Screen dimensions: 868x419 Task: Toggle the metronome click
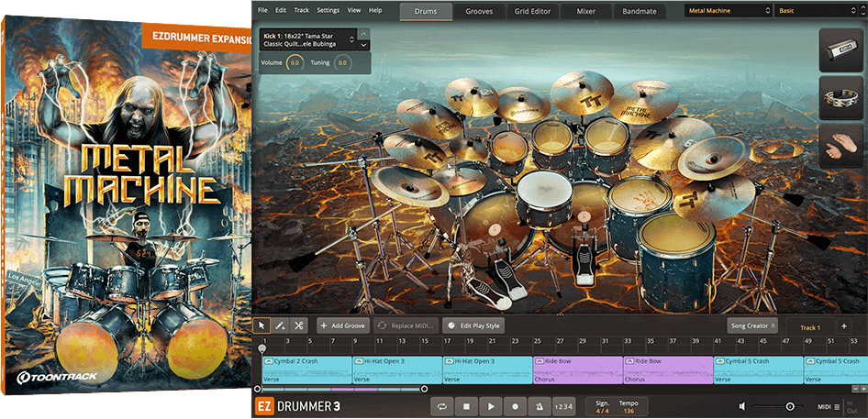(x=539, y=406)
